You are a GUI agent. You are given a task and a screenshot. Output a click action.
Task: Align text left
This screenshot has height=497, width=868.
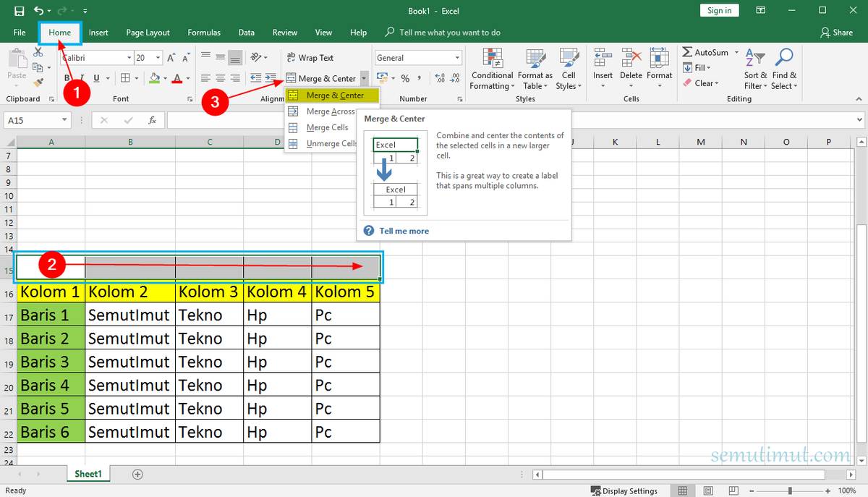coord(205,78)
